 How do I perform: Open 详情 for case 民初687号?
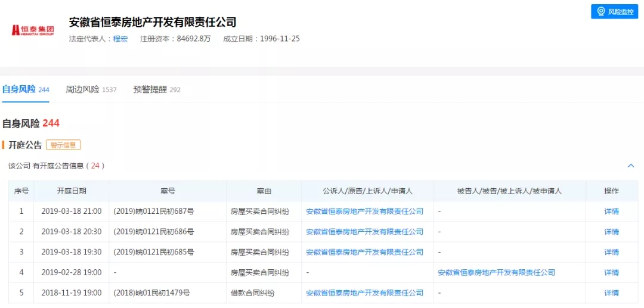coord(612,211)
